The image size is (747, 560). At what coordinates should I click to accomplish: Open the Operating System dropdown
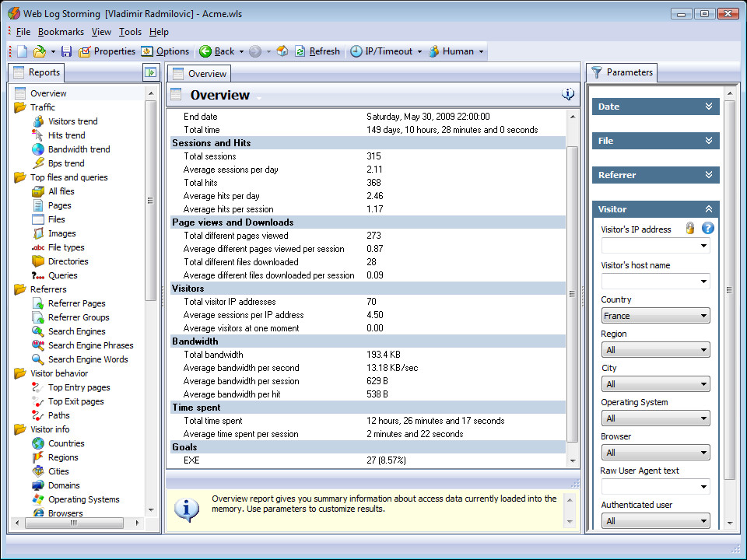pyautogui.click(x=655, y=418)
